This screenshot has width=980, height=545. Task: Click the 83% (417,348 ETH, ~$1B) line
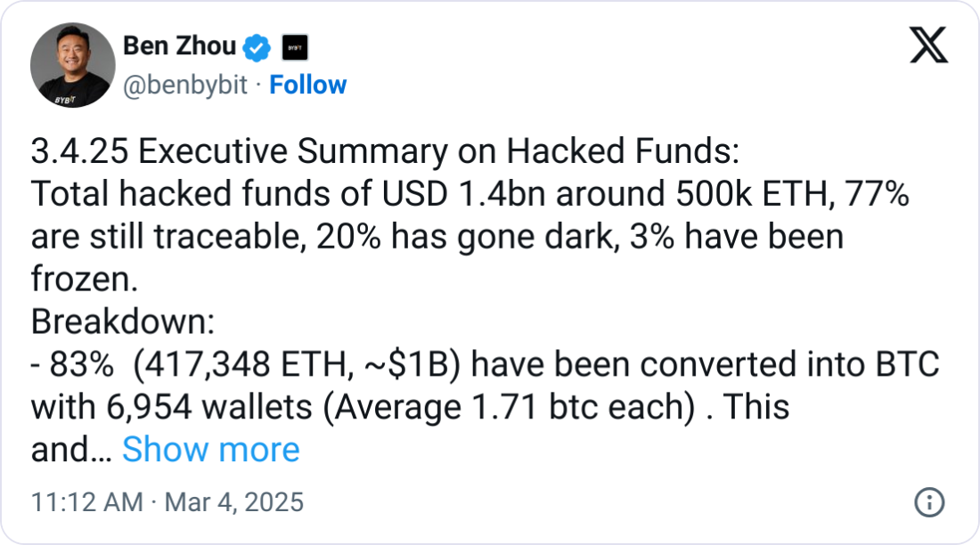485,365
